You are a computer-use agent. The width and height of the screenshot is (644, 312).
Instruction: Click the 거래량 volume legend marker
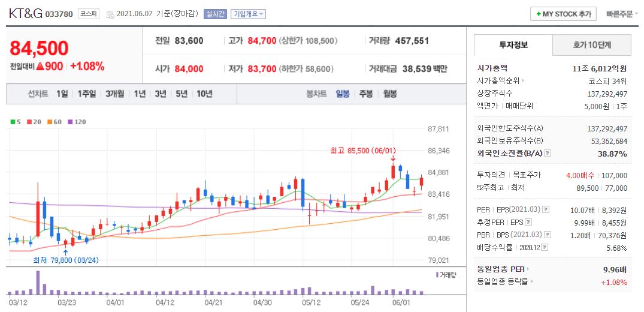pos(437,275)
